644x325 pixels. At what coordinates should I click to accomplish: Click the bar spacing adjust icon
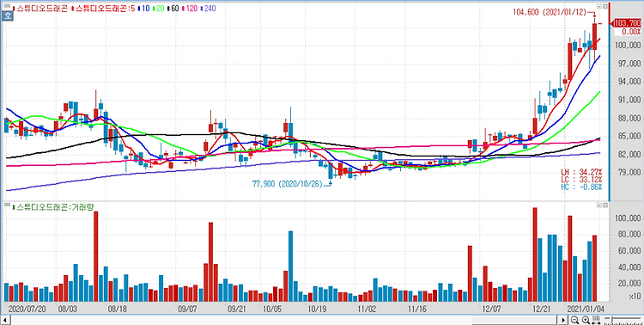point(595,320)
